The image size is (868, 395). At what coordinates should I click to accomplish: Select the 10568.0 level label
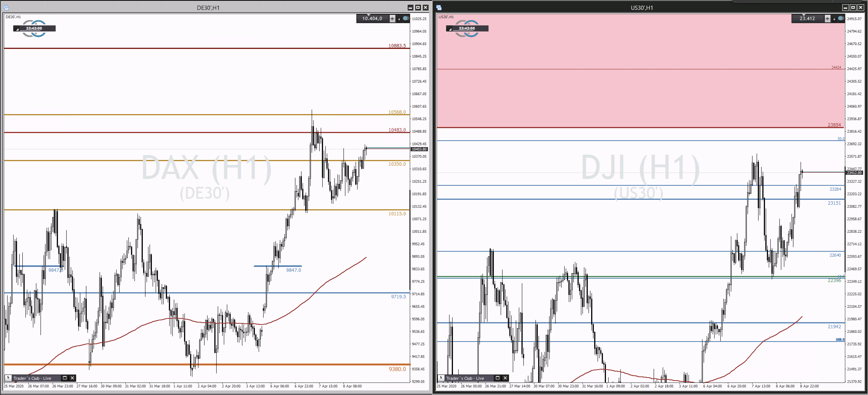[x=397, y=112]
